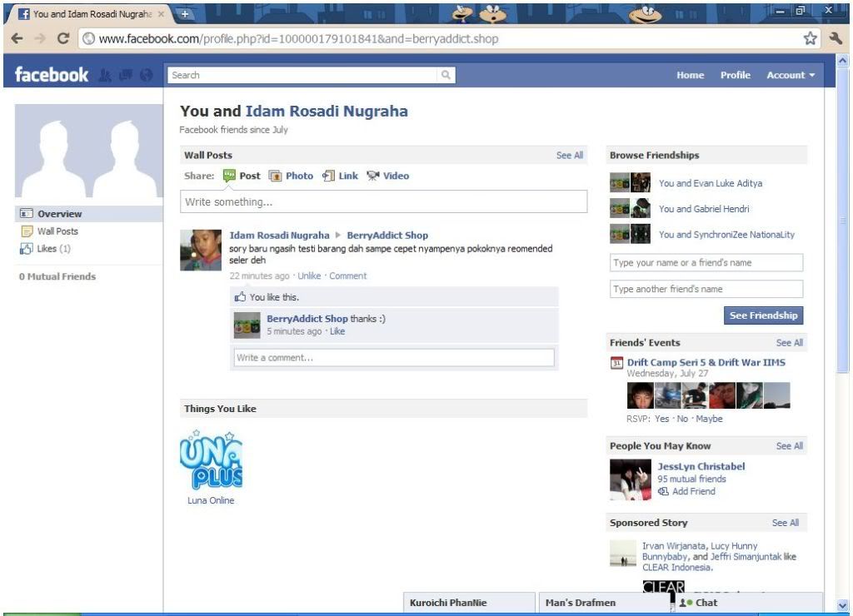Open messages icon in header
The image size is (853, 616).
pyautogui.click(x=126, y=75)
